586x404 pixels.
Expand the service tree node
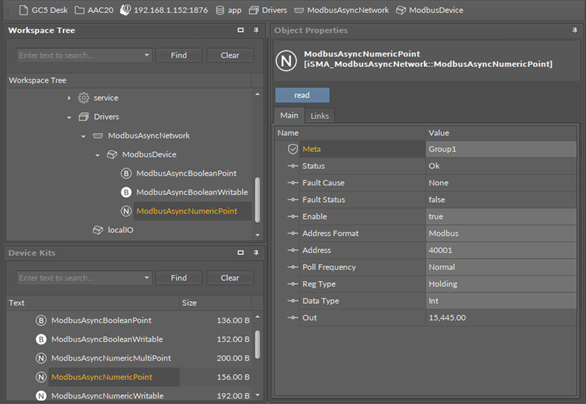[x=69, y=98]
